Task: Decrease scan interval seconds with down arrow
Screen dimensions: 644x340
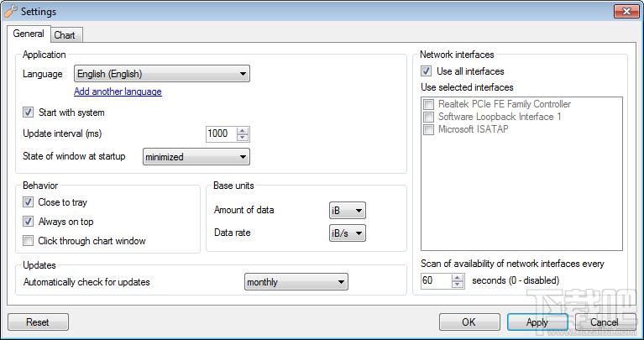Action: coord(458,285)
